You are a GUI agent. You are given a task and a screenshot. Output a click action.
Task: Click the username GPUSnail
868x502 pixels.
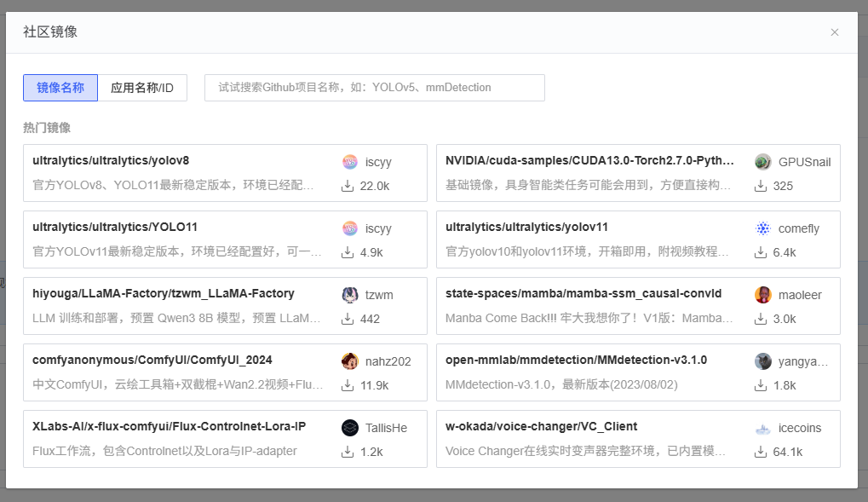[804, 162]
